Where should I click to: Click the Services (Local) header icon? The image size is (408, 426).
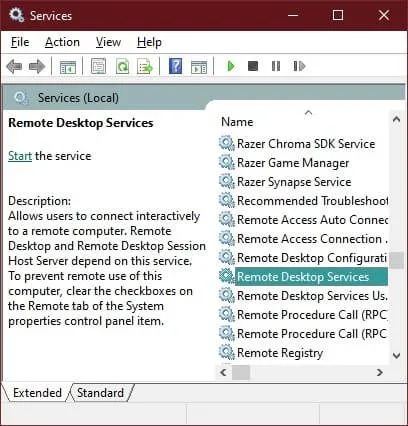[21, 98]
